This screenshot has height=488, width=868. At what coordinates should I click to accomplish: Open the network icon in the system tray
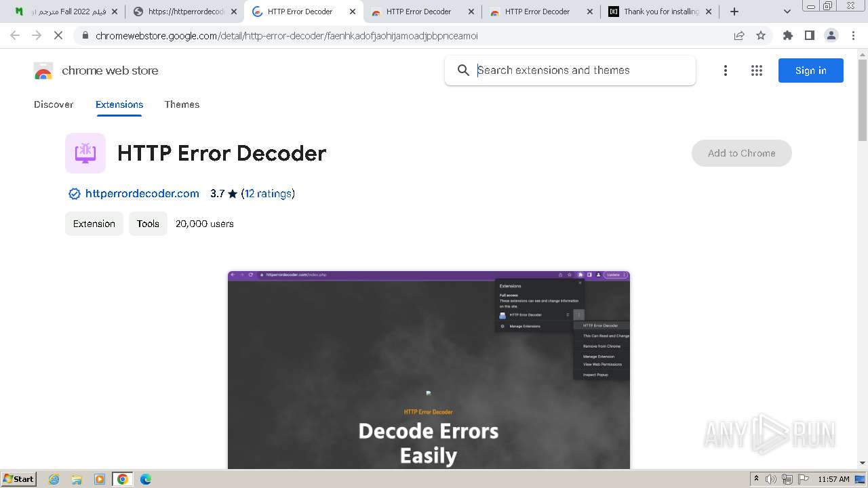(787, 479)
